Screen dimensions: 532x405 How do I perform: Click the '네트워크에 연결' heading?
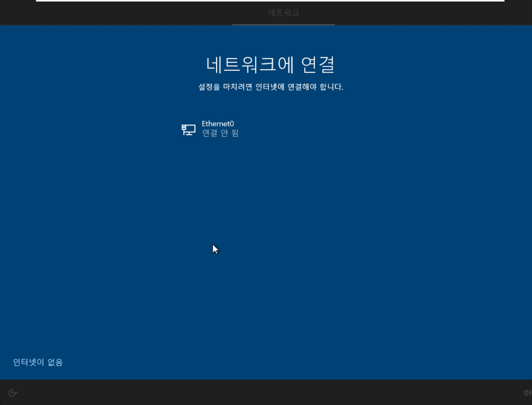271,64
